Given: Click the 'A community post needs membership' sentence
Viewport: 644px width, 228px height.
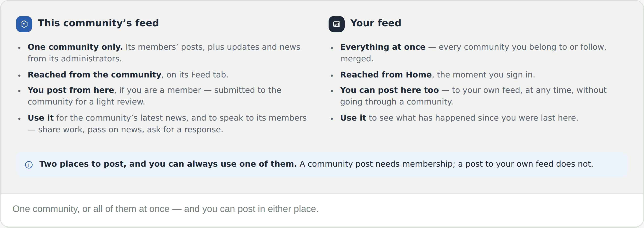Looking at the screenshot, I should (x=446, y=164).
